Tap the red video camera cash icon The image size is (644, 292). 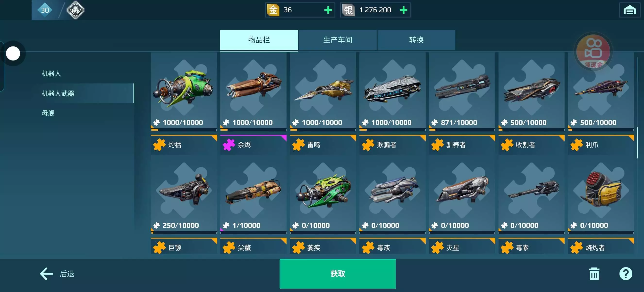pyautogui.click(x=593, y=52)
